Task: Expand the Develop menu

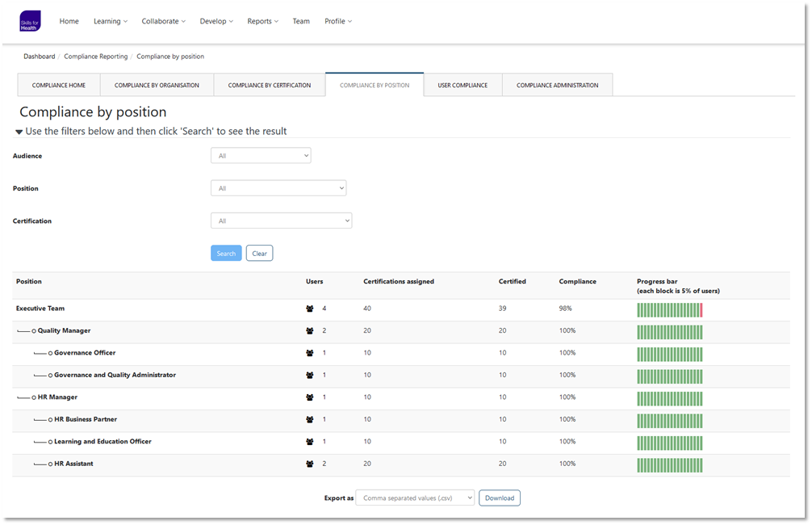Action: tap(216, 21)
